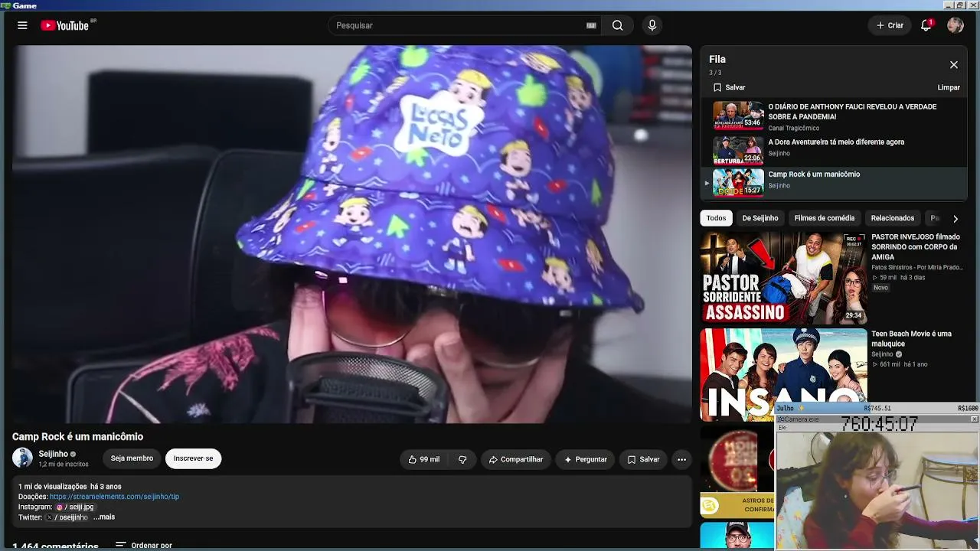Open the Pastor Sorridente Assassino thumbnail

click(783, 279)
